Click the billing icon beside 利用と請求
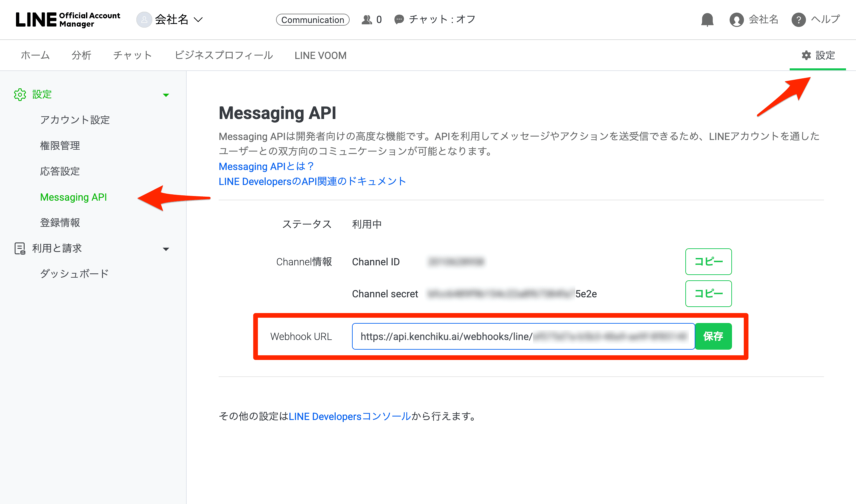This screenshot has height=504, width=856. click(x=20, y=248)
